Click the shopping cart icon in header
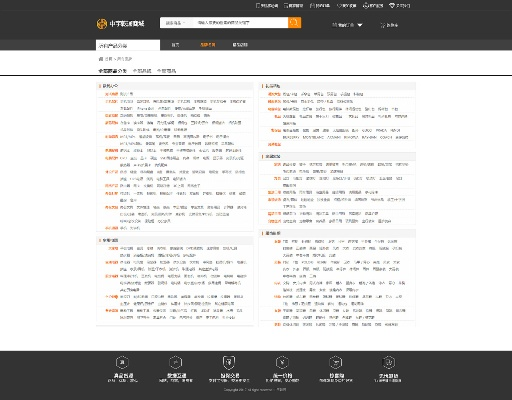This screenshot has width=512, height=400. click(x=383, y=25)
